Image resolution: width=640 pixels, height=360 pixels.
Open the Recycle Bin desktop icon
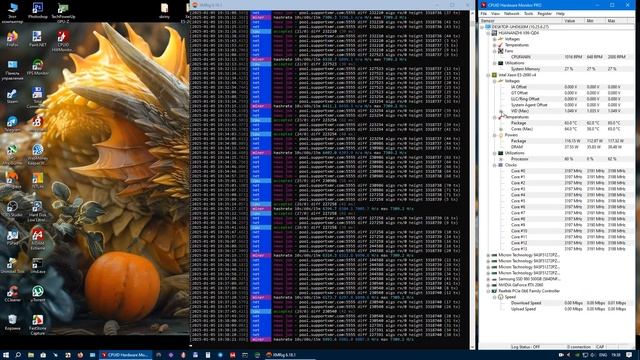12,322
